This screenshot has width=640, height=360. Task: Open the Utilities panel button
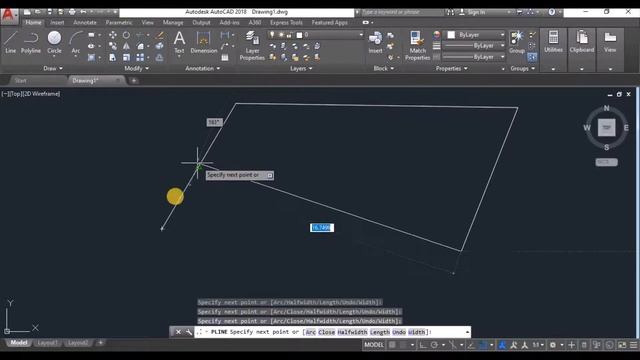[553, 42]
